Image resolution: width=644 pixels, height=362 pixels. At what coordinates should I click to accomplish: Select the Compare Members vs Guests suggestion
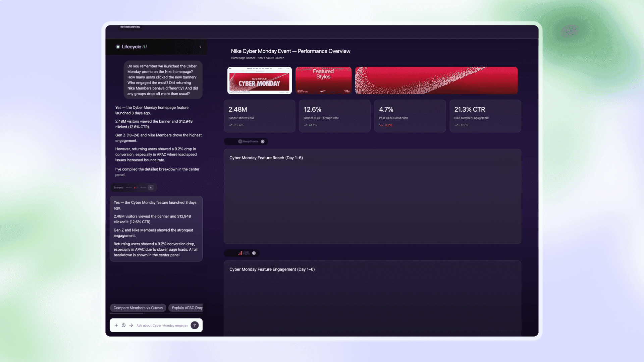[138, 308]
